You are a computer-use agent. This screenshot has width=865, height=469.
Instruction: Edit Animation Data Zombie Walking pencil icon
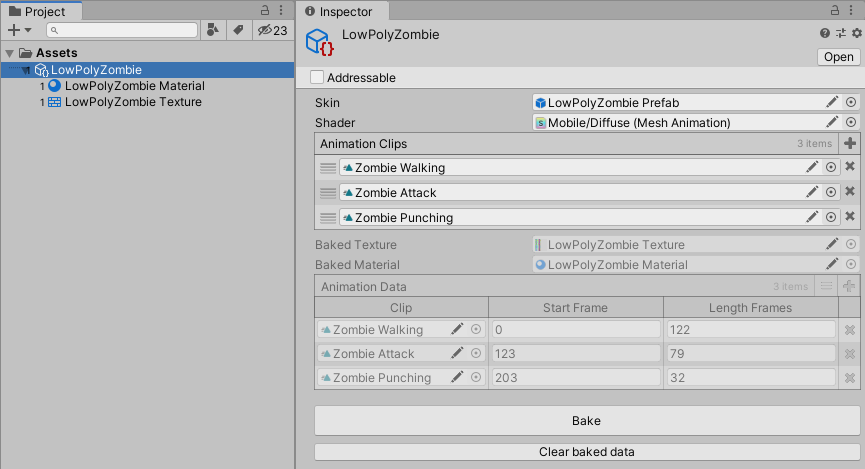tap(457, 329)
